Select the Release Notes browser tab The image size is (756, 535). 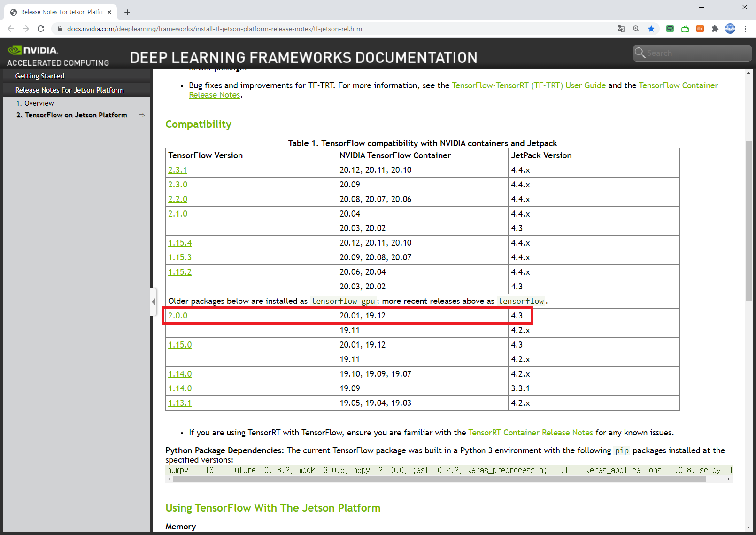click(61, 12)
